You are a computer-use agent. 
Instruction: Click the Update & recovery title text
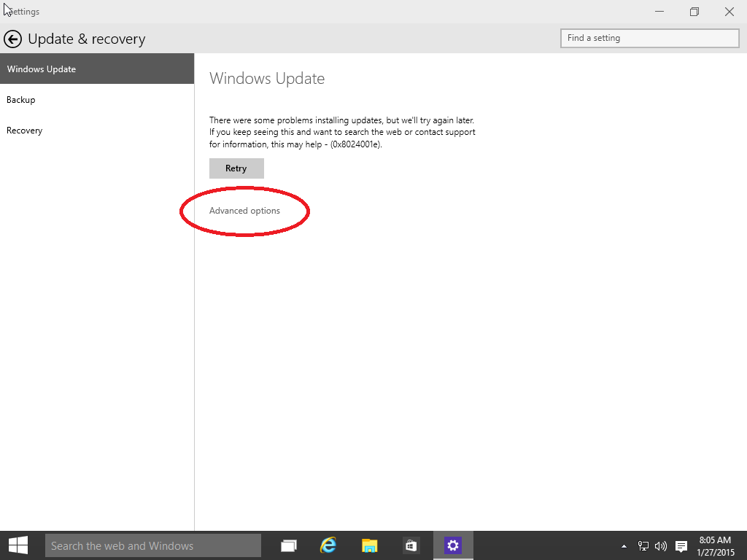point(87,39)
